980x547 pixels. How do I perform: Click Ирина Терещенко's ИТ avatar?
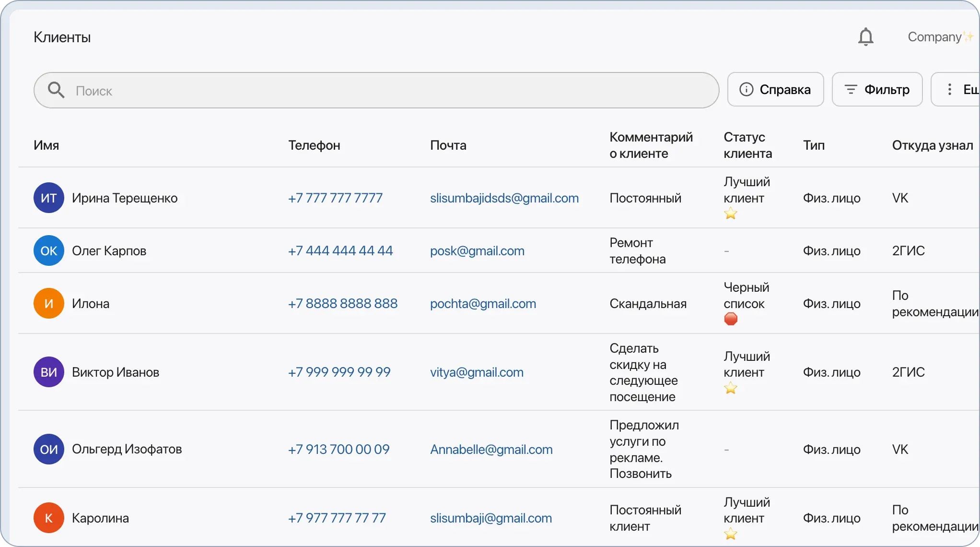(x=48, y=197)
